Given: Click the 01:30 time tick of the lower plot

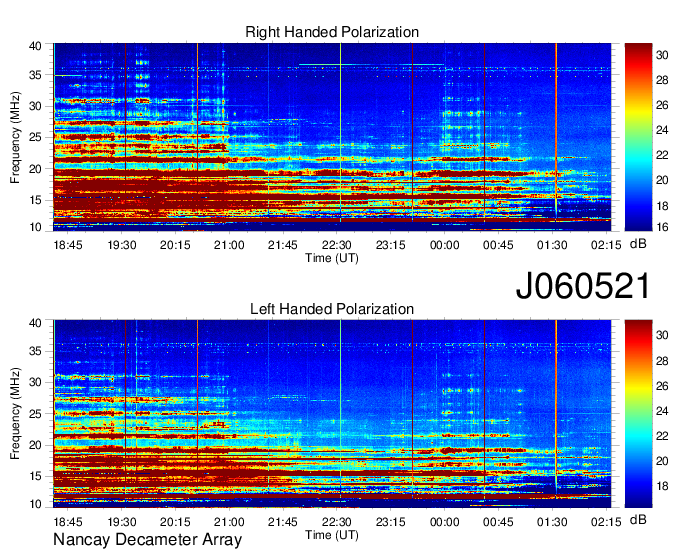Looking at the screenshot, I should pyautogui.click(x=552, y=522).
